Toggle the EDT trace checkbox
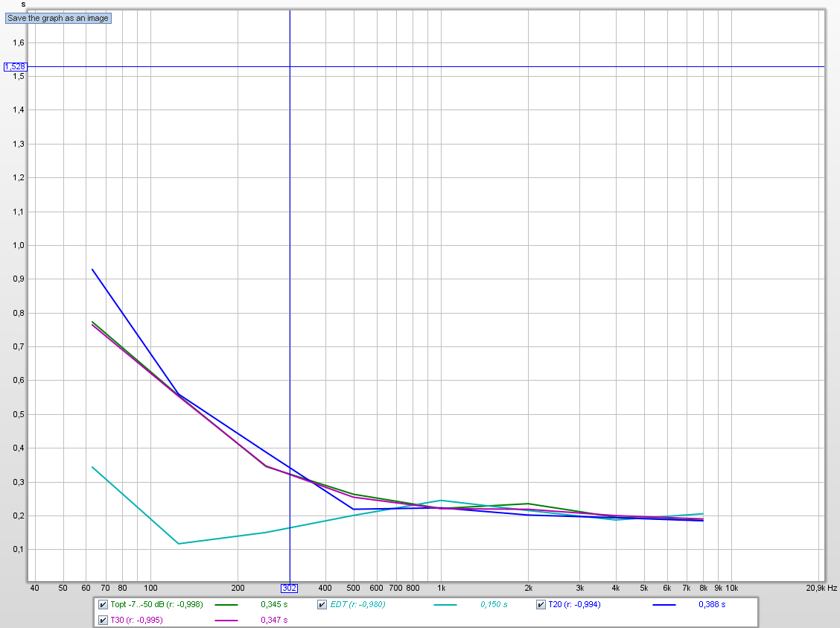840x628 pixels. coord(322,605)
